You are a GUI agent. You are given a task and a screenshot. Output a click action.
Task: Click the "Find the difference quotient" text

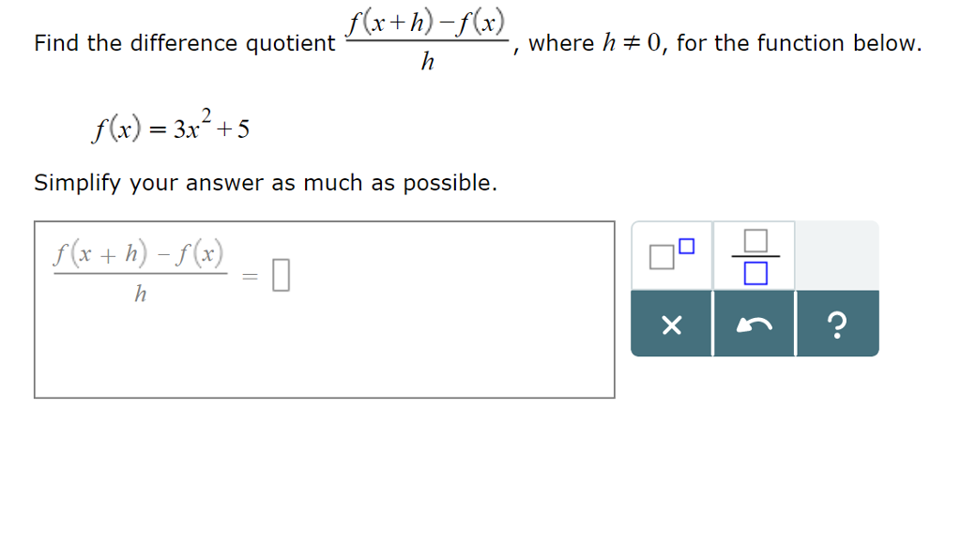pos(184,43)
